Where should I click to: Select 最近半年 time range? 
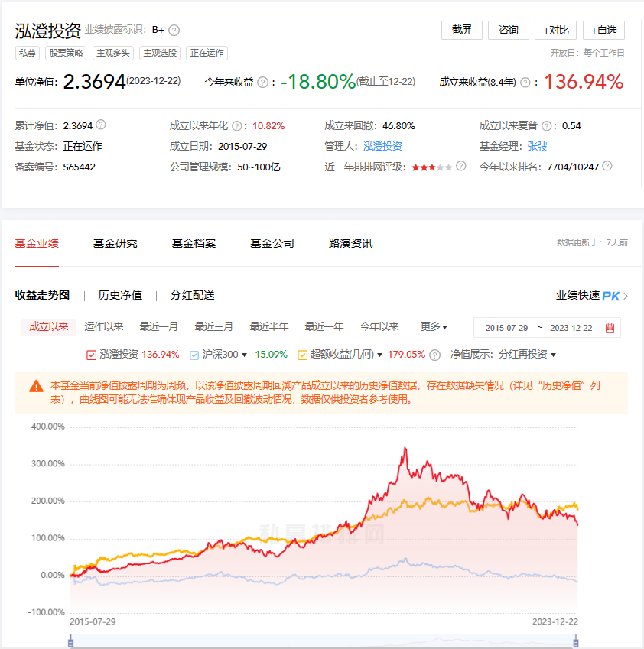point(268,326)
